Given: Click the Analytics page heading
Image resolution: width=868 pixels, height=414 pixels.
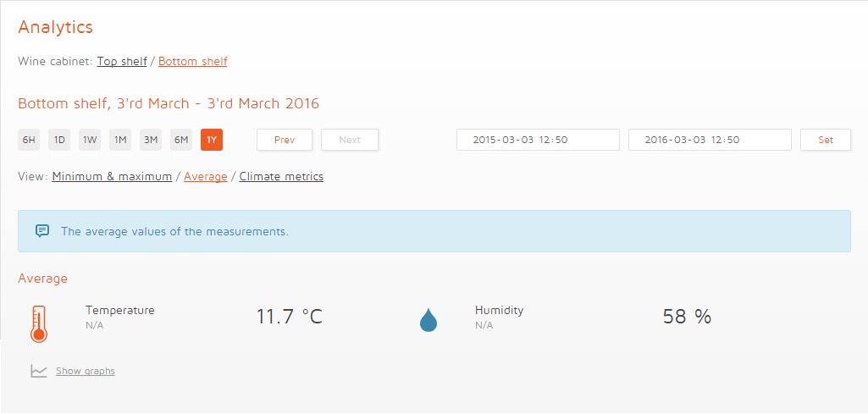Looking at the screenshot, I should [x=55, y=27].
